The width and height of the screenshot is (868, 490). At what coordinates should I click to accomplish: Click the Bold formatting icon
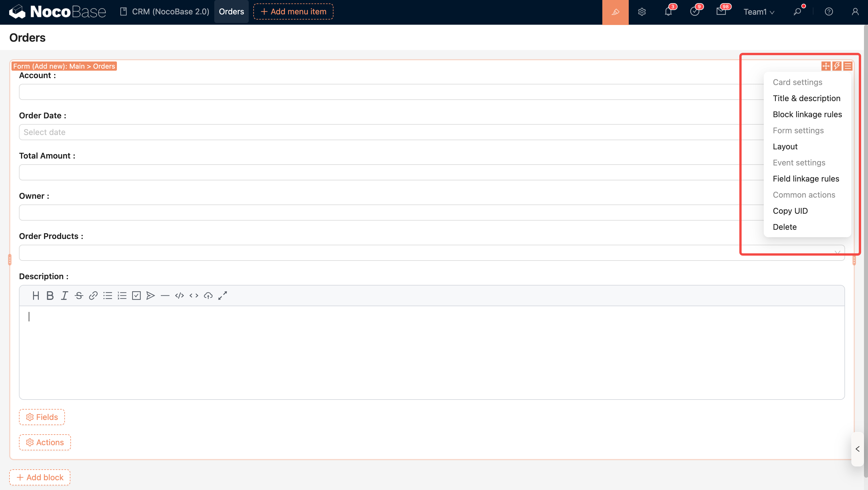click(x=50, y=296)
